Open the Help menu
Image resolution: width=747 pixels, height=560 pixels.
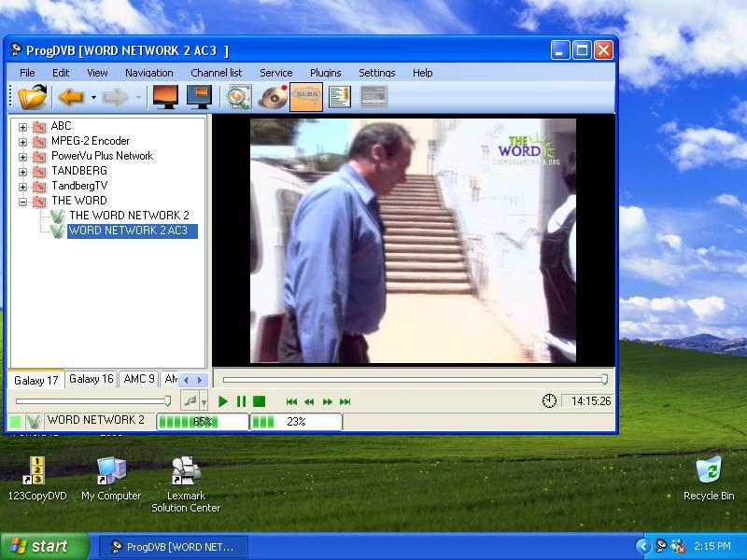[x=423, y=73]
